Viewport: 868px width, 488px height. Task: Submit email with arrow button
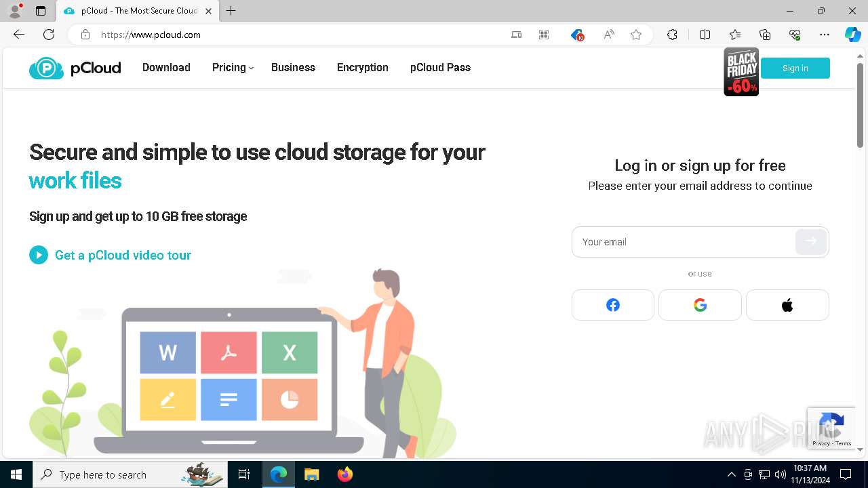[811, 241]
